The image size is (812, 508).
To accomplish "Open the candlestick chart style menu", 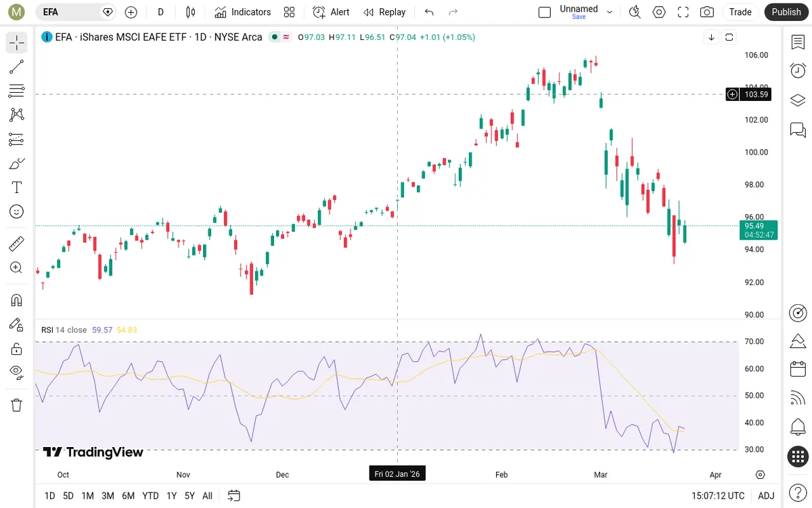I will tap(190, 12).
